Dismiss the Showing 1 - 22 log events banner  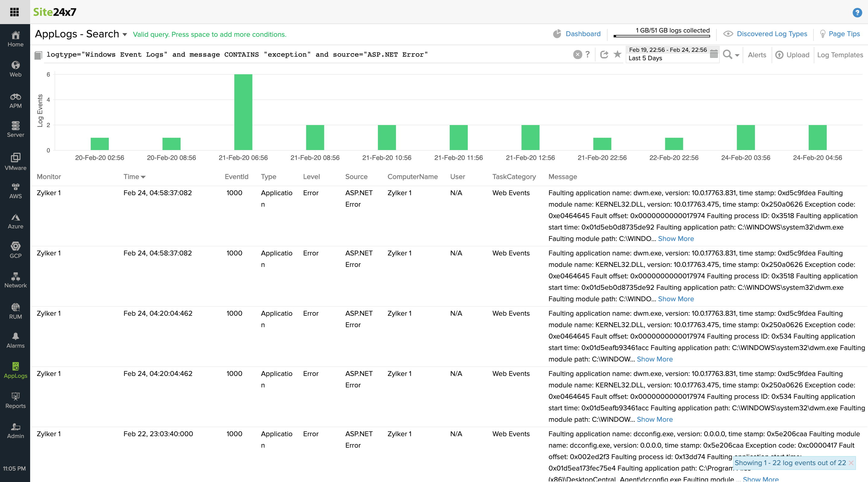(851, 463)
